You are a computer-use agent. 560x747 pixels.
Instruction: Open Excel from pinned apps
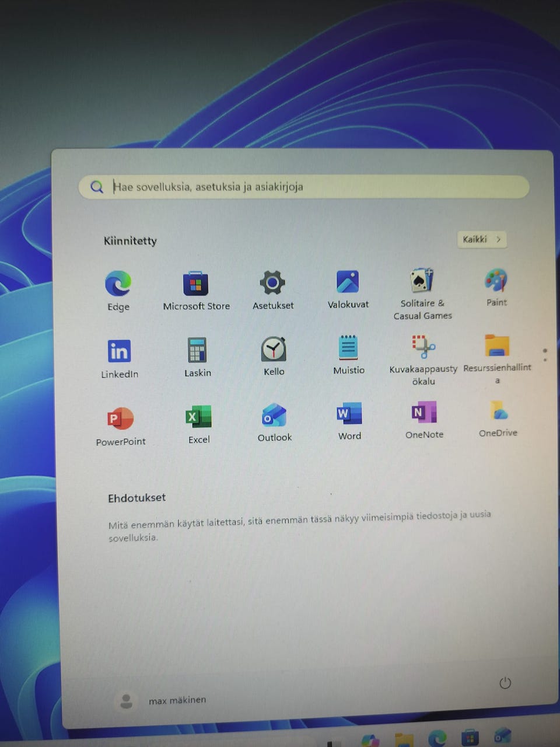(198, 425)
